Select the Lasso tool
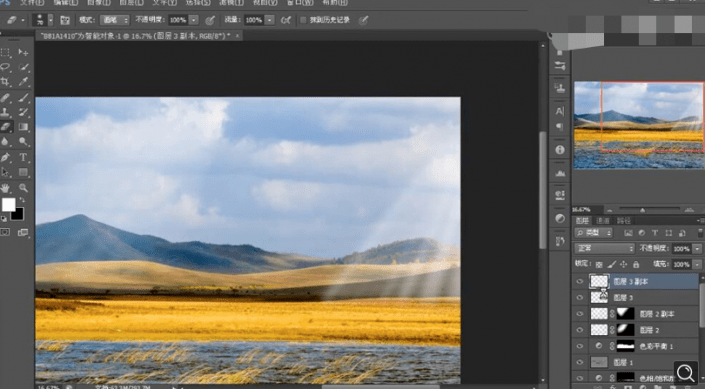705x389 pixels. (x=5, y=67)
